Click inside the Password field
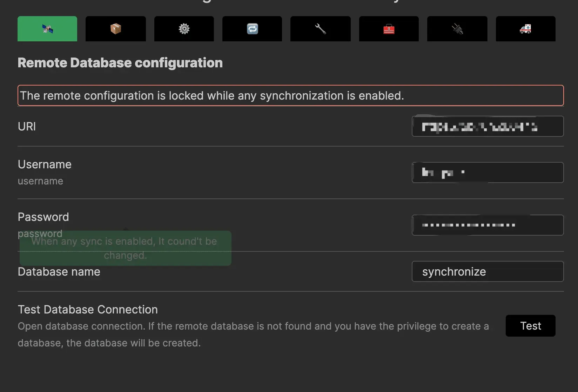This screenshot has height=392, width=578. click(488, 225)
